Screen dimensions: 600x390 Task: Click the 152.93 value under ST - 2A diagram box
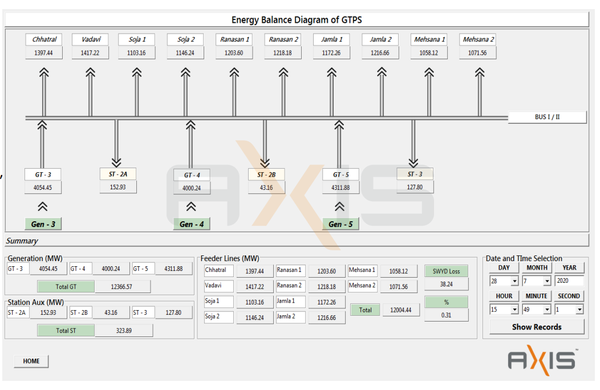click(118, 187)
